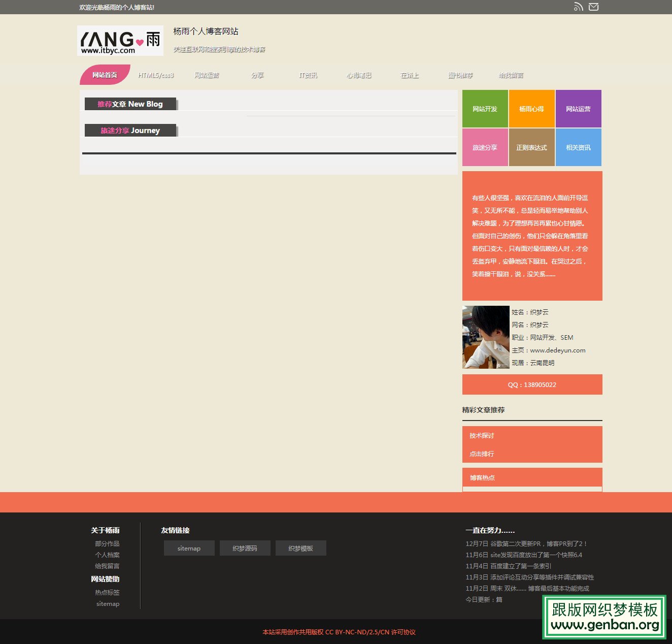Open the brown 正则表达式 tile
Image resolution: width=672 pixels, height=644 pixels.
pos(531,147)
